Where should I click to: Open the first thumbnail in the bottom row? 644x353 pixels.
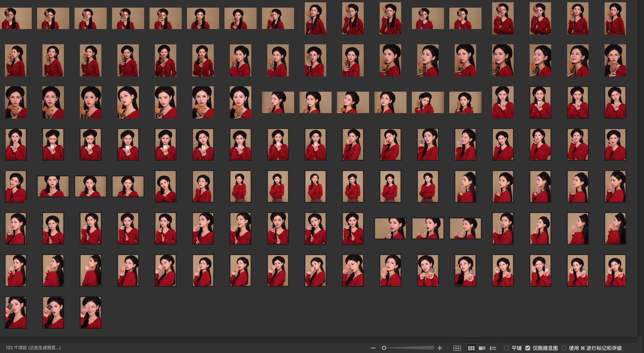point(16,313)
